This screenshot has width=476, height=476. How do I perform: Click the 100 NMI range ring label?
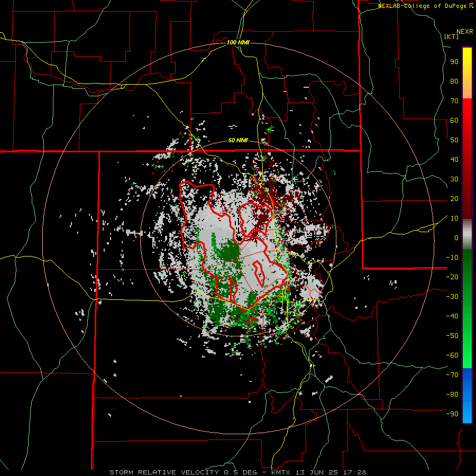click(238, 42)
